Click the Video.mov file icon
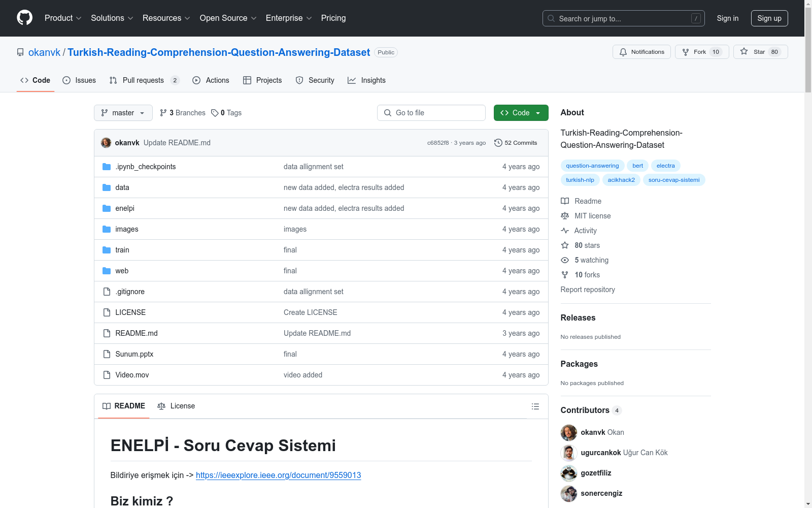 [x=107, y=375]
